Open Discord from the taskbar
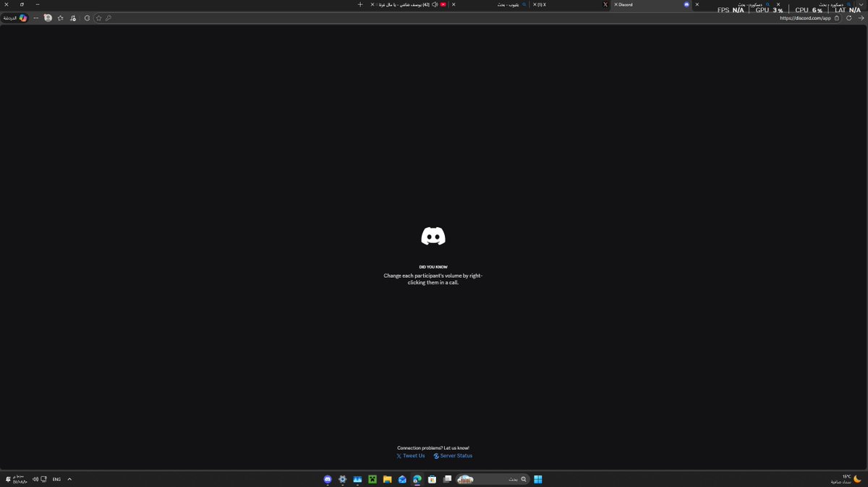Viewport: 868px width, 487px height. tap(328, 479)
